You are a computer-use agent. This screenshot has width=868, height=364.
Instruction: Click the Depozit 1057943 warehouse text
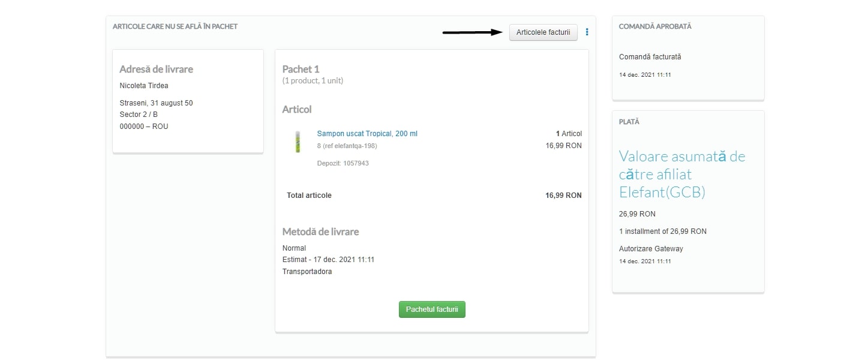(x=343, y=163)
